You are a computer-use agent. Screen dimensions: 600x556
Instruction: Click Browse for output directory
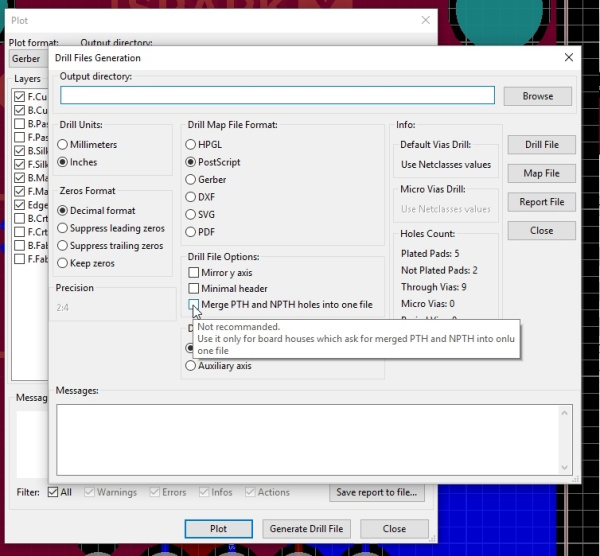coord(538,96)
